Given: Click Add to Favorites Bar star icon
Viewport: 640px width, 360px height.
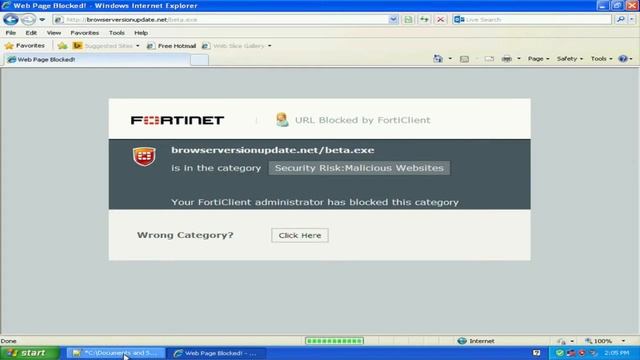Looking at the screenshot, I should (x=62, y=46).
